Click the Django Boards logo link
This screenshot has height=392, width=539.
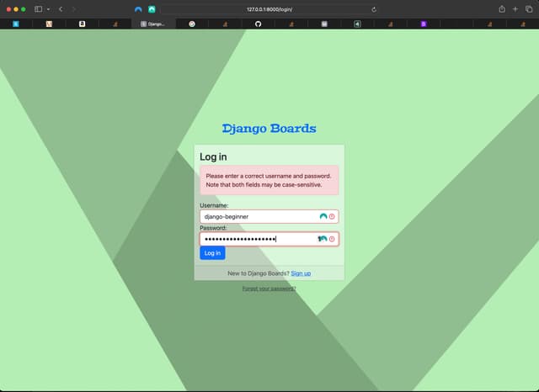pyautogui.click(x=269, y=129)
